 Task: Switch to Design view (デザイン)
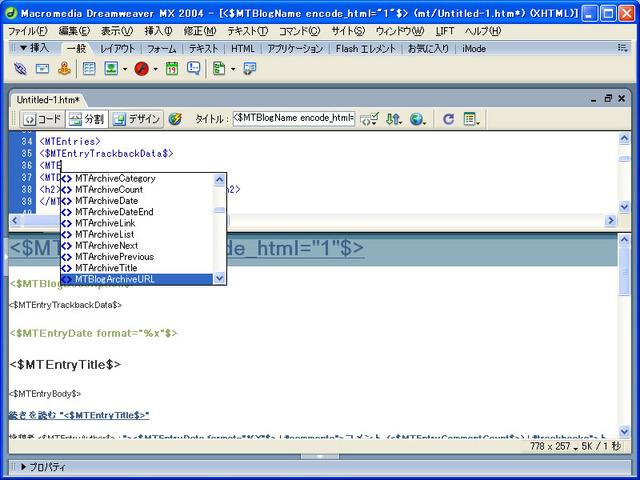click(x=136, y=119)
